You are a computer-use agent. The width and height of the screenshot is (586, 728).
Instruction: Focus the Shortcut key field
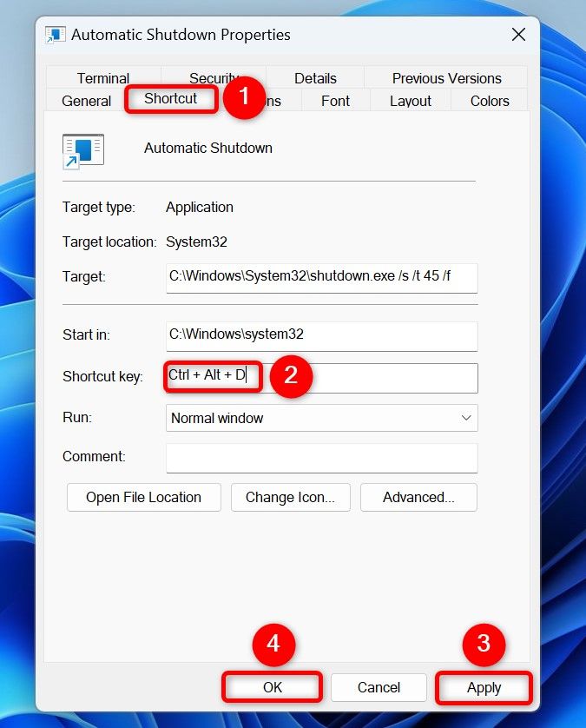coord(321,377)
